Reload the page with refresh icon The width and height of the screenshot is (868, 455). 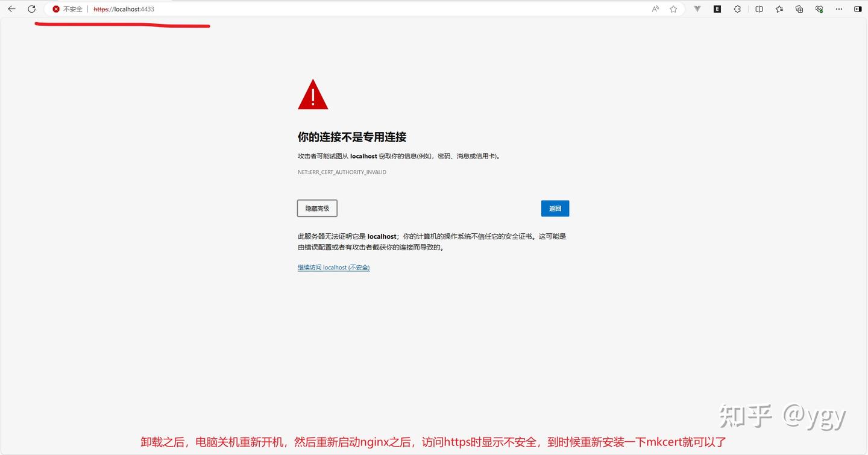[31, 9]
